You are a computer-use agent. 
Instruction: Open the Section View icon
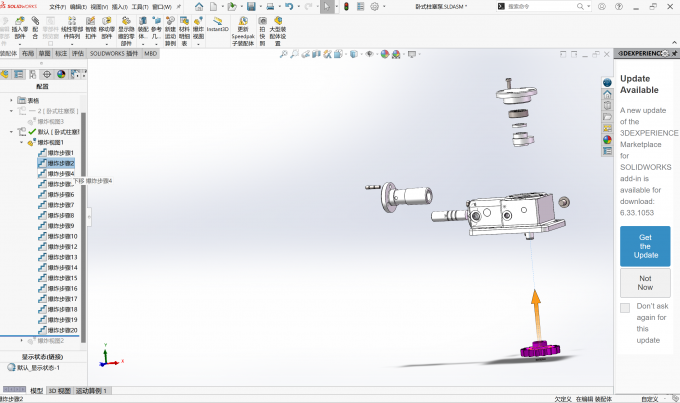pos(317,54)
